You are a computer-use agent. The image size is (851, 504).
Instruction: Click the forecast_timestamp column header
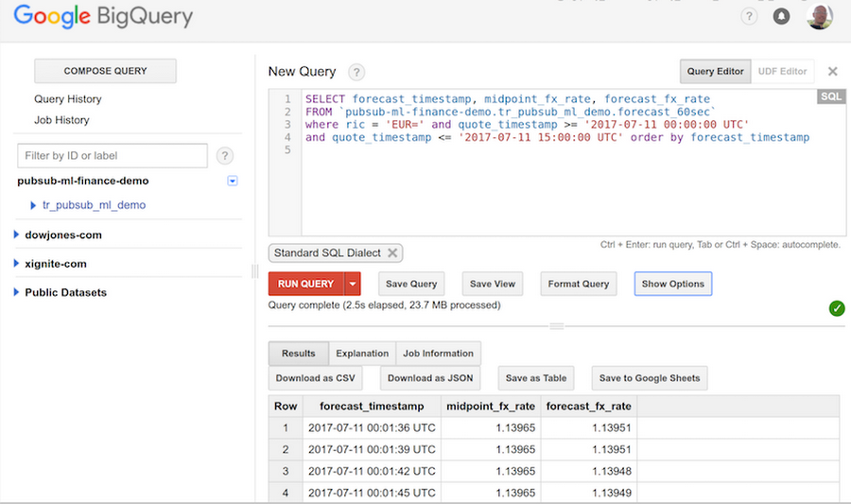click(x=372, y=407)
